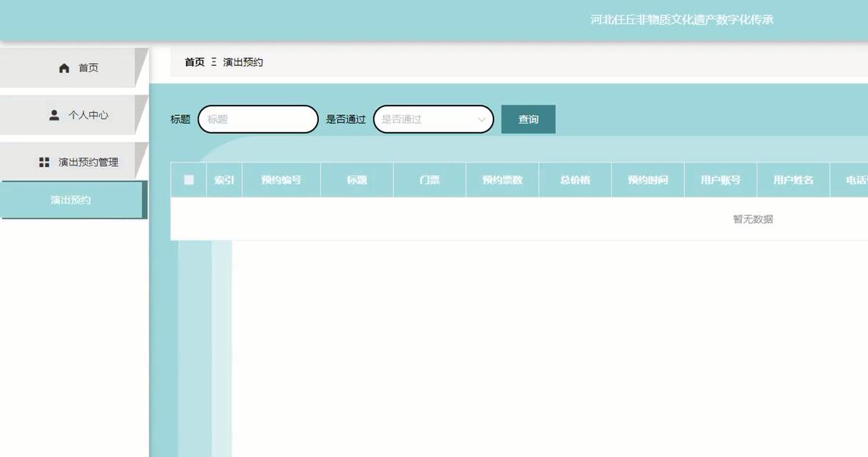Click the 查询 search button
Viewport: 868px width, 457px height.
(528, 119)
